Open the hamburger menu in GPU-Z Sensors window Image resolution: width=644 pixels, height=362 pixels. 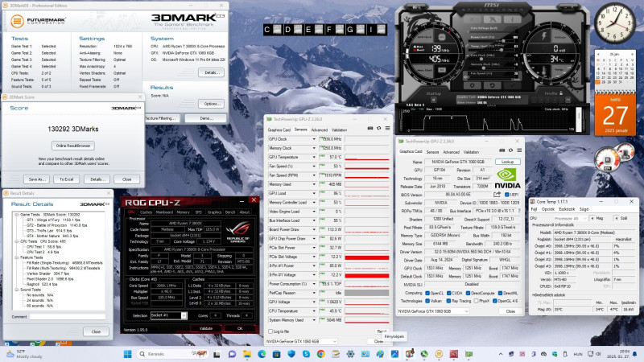pyautogui.click(x=387, y=128)
